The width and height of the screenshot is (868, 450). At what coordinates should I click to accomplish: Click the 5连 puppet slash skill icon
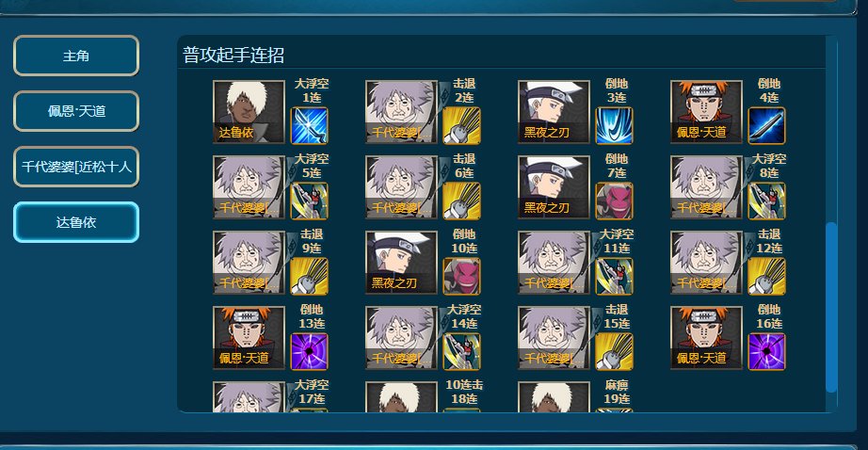coord(310,201)
